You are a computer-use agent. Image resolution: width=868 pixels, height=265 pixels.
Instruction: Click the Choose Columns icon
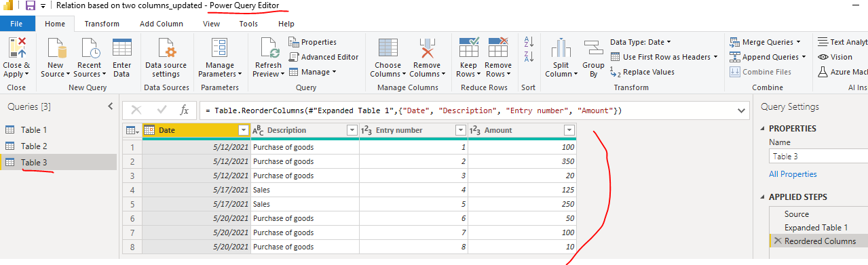pos(388,48)
